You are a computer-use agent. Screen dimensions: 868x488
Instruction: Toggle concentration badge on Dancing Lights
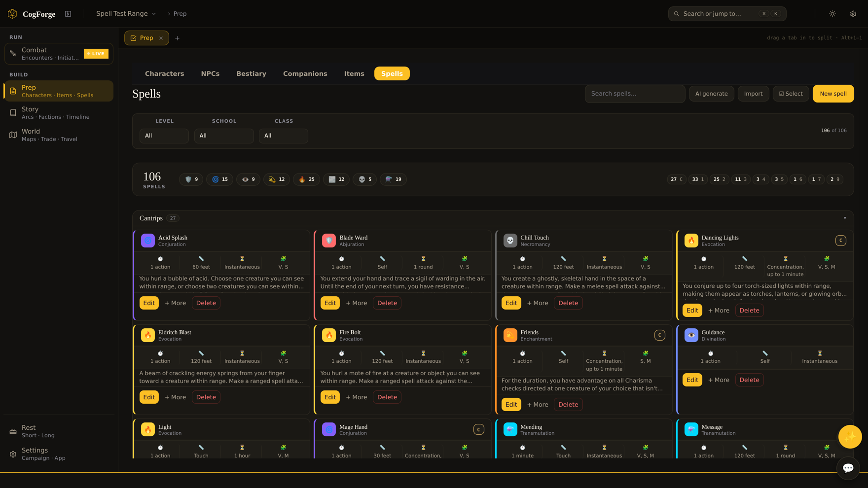tap(841, 241)
